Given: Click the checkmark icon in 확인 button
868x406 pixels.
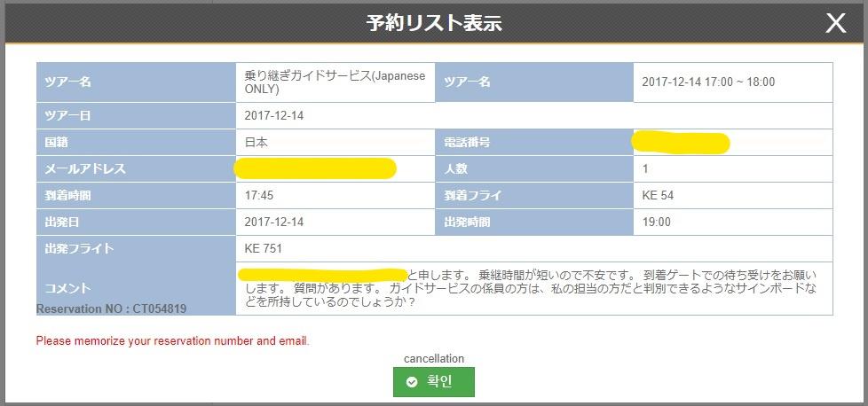Looking at the screenshot, I should (x=411, y=382).
